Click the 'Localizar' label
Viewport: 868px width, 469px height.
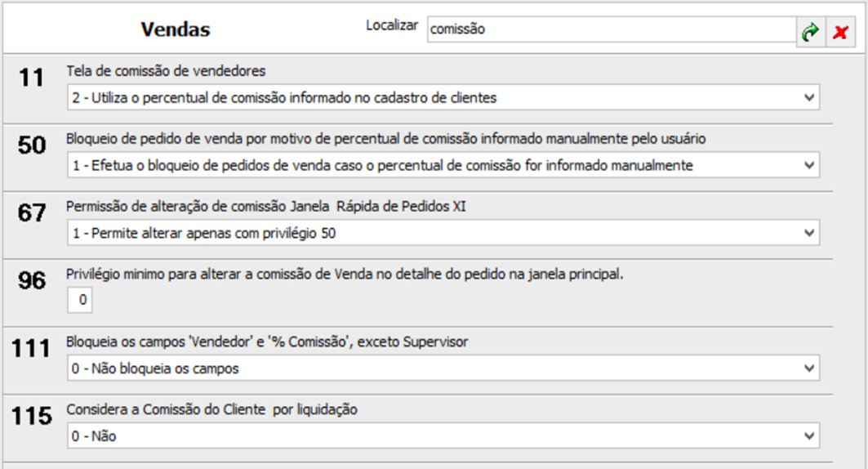click(392, 25)
